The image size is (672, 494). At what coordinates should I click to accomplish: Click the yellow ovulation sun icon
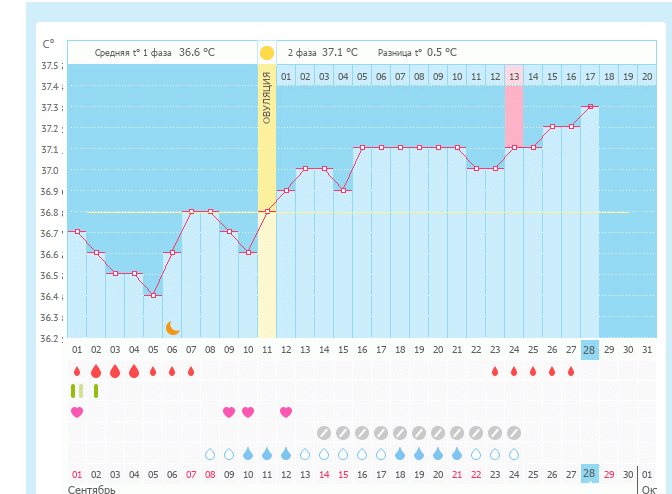267,52
